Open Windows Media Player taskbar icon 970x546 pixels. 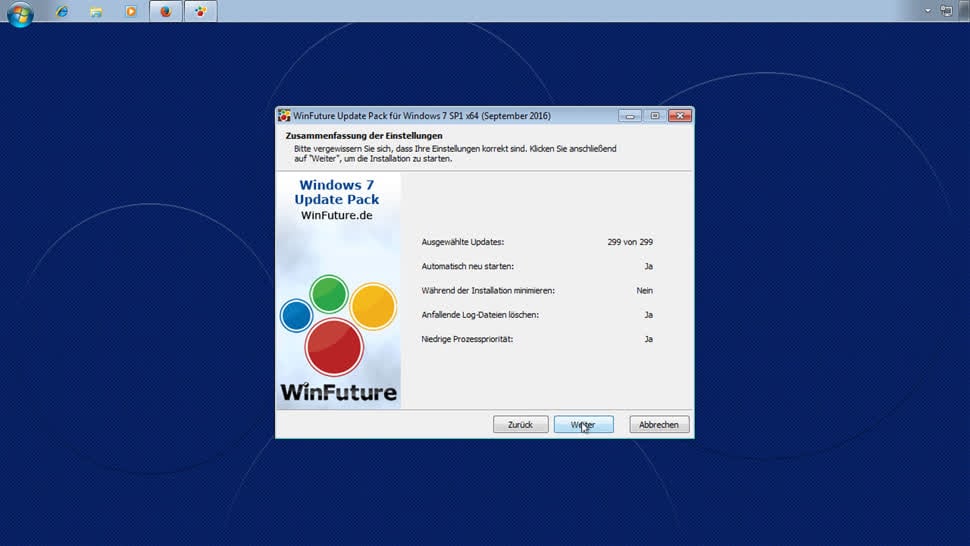click(x=131, y=11)
